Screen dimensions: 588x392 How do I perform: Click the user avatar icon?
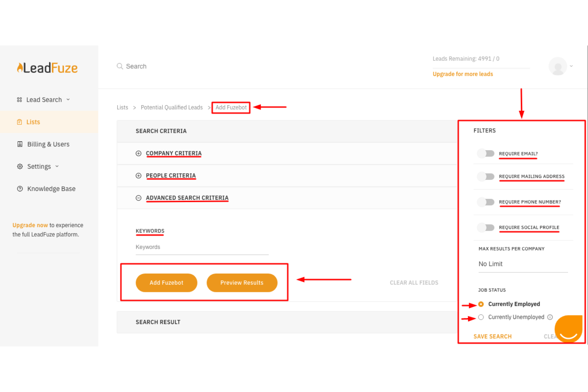coord(558,66)
